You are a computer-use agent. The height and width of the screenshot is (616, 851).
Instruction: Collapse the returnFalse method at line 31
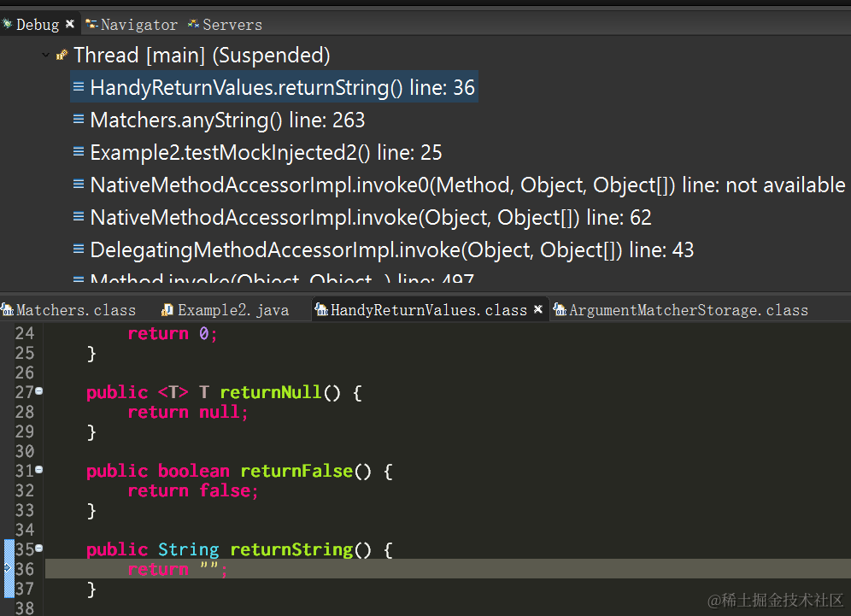coord(39,470)
